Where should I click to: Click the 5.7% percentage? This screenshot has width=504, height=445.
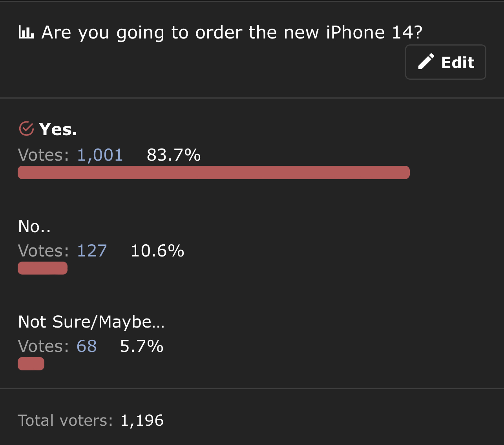click(x=142, y=346)
